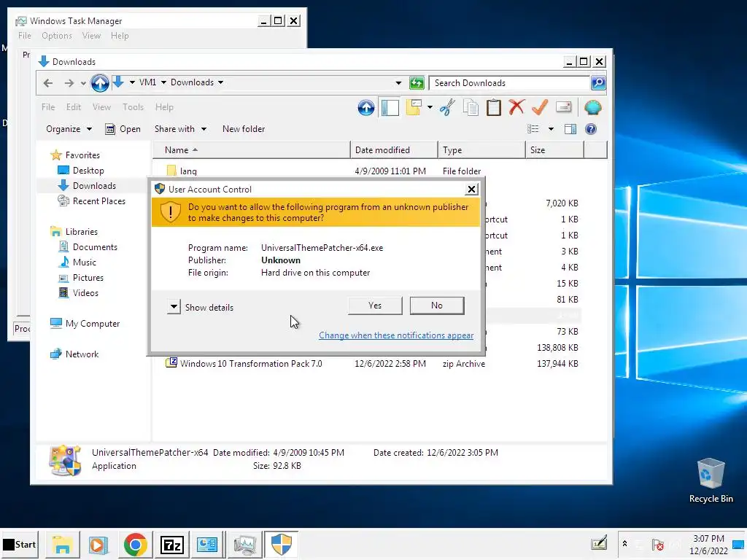Open the Recycle Bin on desktop
Viewport: 747px width, 560px height.
[x=711, y=480]
